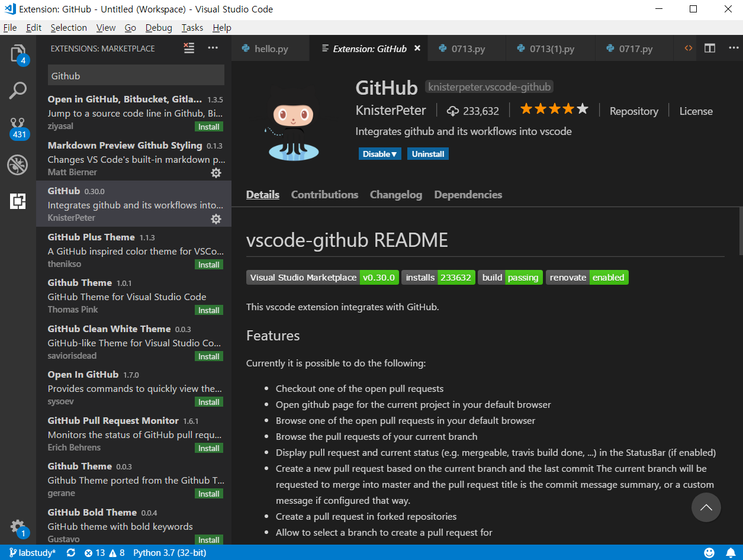Click the build passing badge

tap(510, 278)
